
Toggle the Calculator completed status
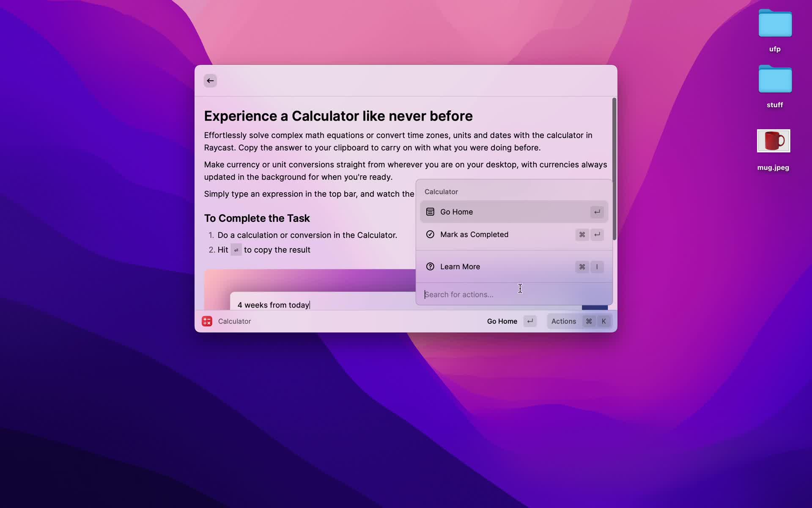click(x=474, y=234)
